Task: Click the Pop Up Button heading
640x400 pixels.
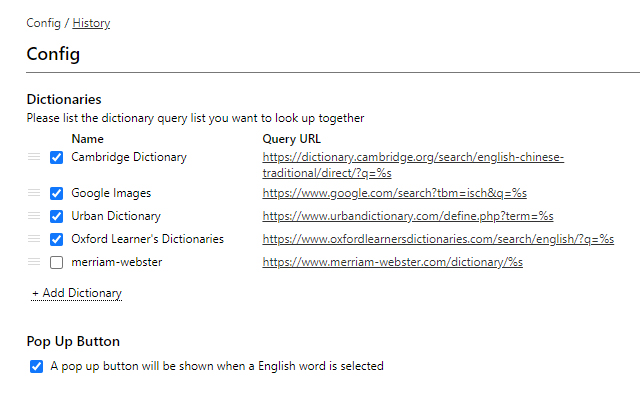Action: [73, 341]
